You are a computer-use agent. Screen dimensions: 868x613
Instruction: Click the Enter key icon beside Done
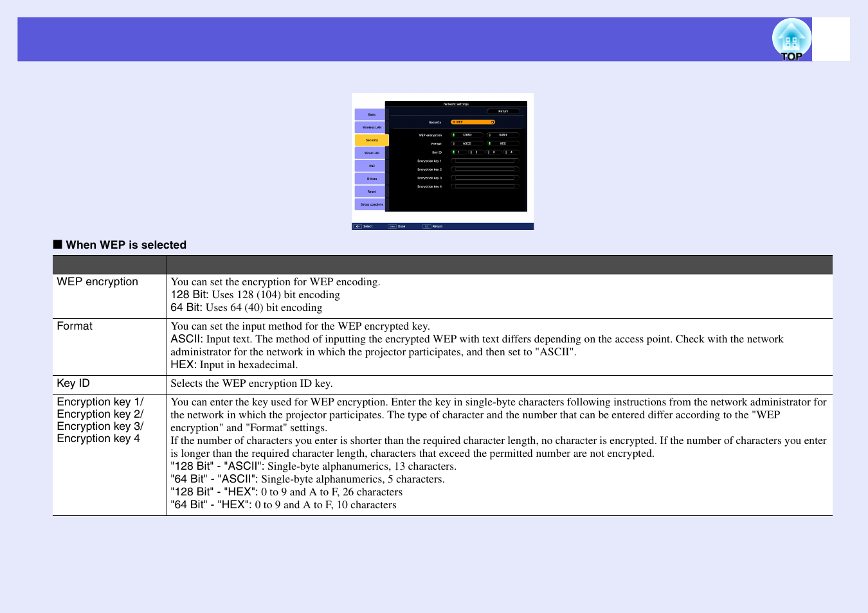[392, 226]
